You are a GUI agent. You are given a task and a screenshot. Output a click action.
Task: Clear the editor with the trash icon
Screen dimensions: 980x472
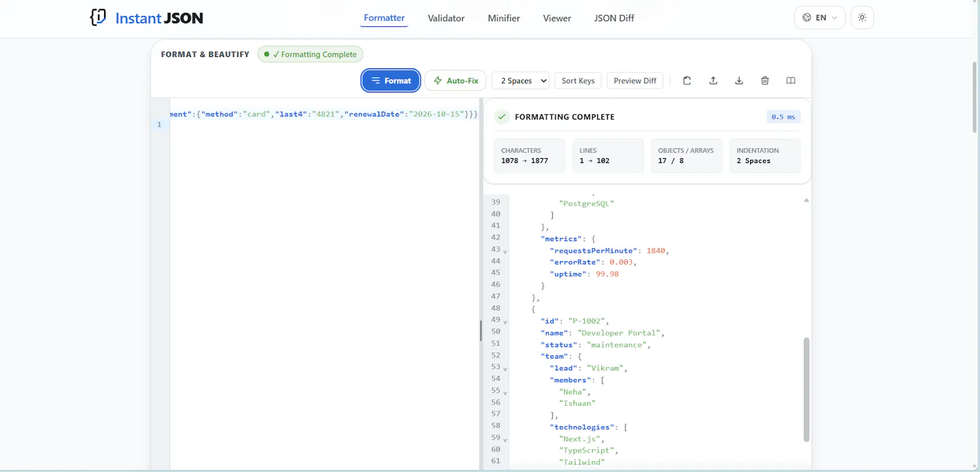pyautogui.click(x=765, y=80)
